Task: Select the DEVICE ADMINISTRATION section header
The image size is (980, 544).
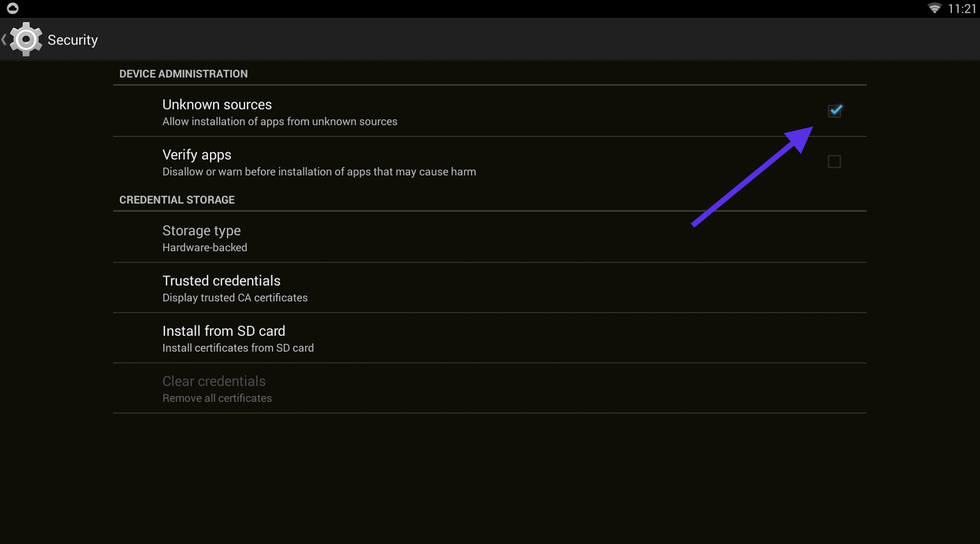Action: point(184,73)
